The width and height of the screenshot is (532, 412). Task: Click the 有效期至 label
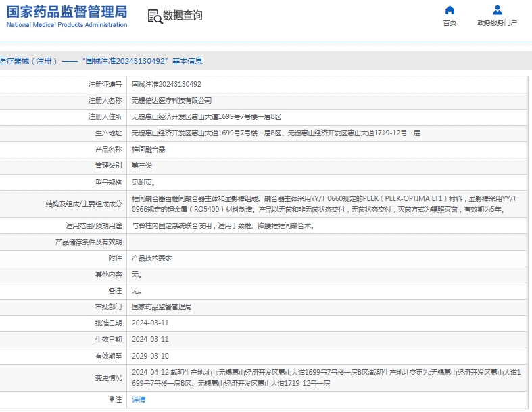(108, 357)
